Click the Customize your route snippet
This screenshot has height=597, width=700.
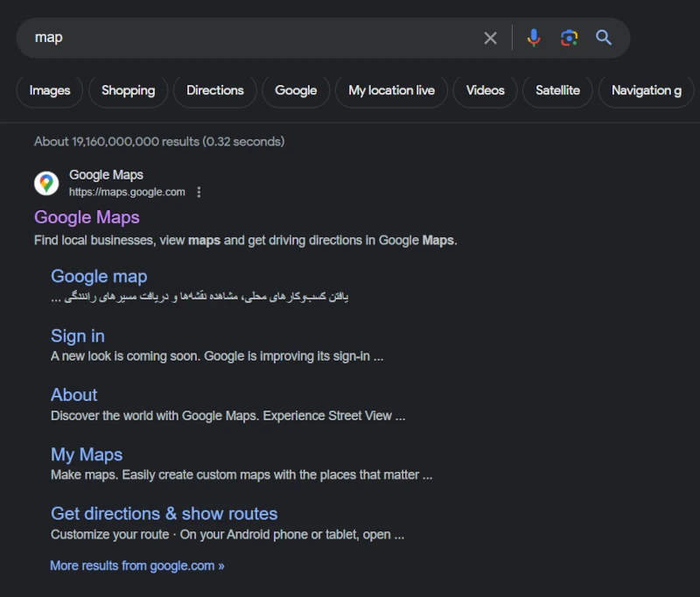(x=227, y=535)
